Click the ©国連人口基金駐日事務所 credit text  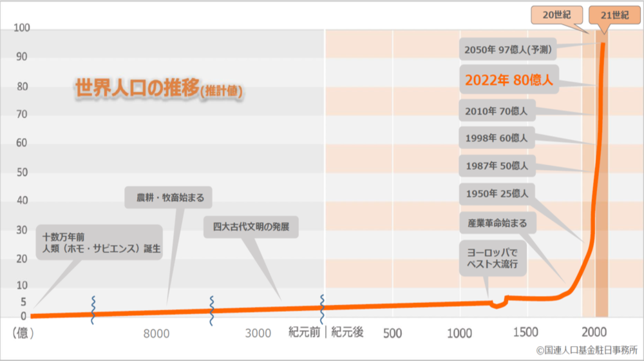(586, 350)
